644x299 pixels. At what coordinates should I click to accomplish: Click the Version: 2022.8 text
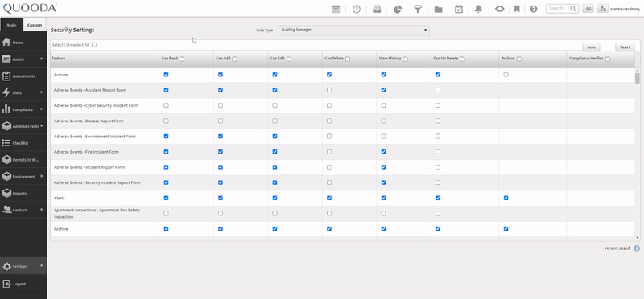tap(617, 248)
